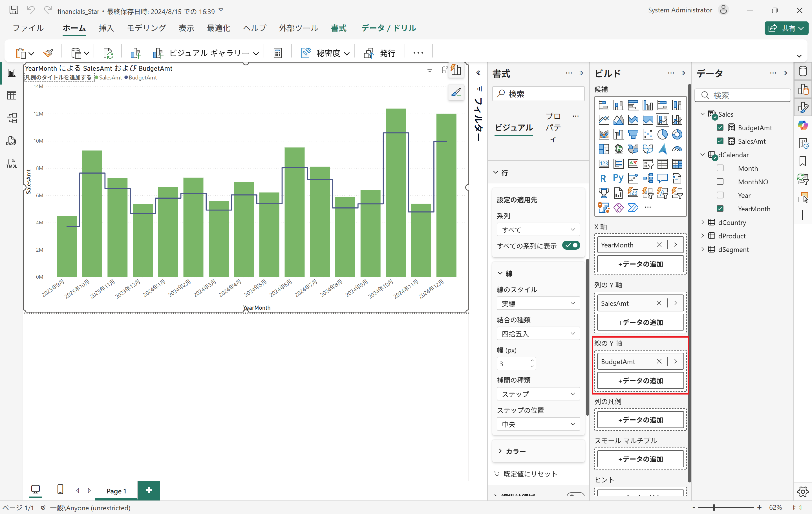Viewport: 812px width, 514px height.
Task: Click the refresh data toolbar icon
Action: click(x=108, y=53)
